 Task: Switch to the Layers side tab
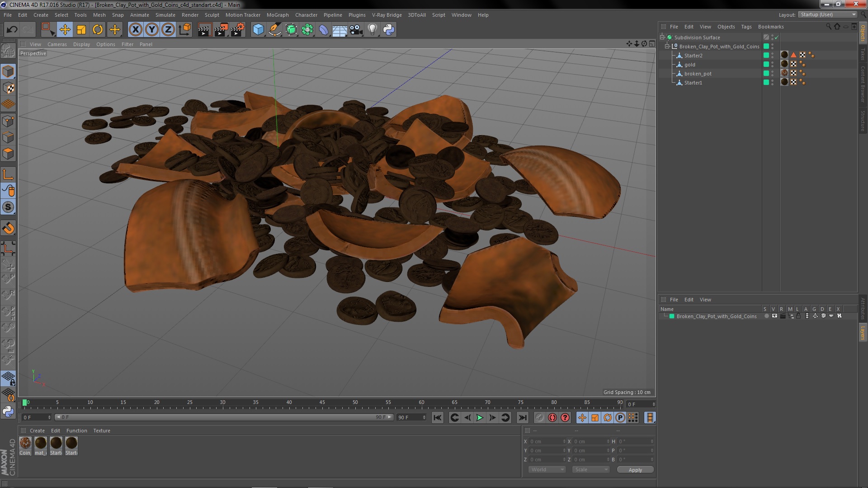point(863,333)
